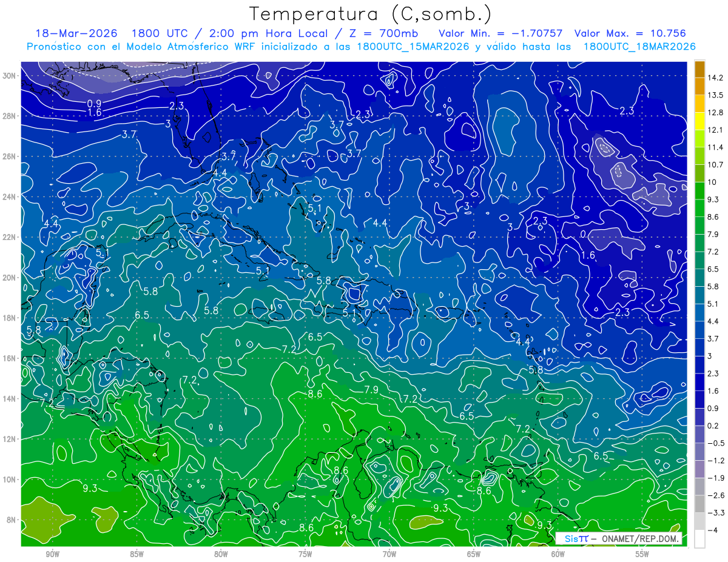Click the '10' colorbar tick label

click(x=712, y=182)
